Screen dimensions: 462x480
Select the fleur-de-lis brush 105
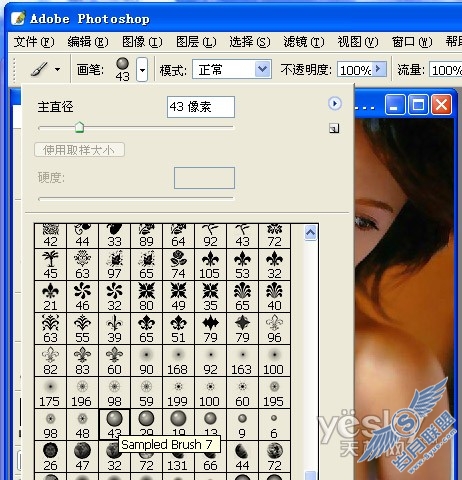coord(210,265)
